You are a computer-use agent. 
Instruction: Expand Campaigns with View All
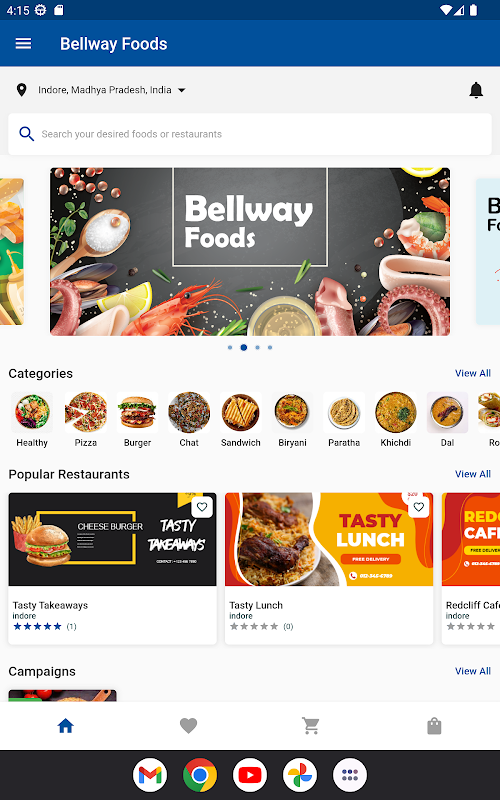click(472, 671)
